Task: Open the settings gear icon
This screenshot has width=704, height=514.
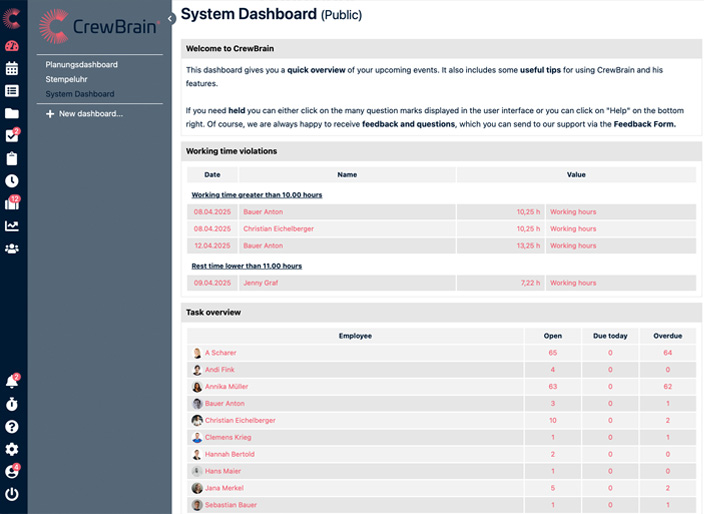Action: [x=12, y=449]
